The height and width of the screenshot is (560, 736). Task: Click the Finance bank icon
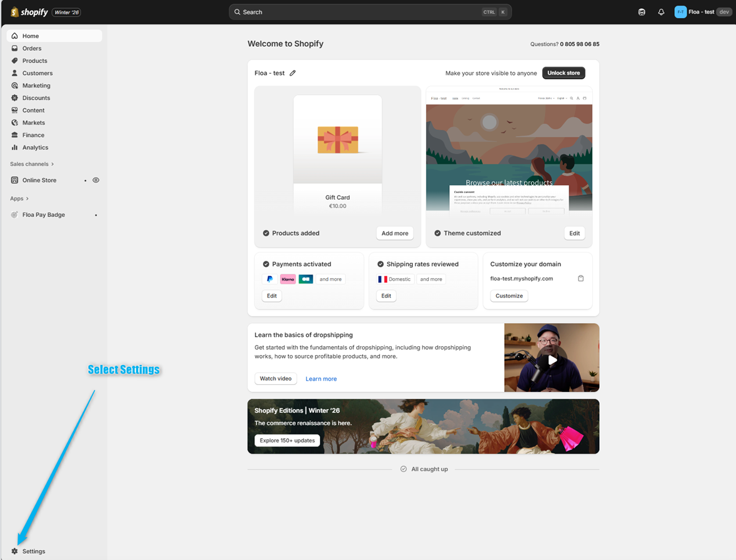(14, 135)
